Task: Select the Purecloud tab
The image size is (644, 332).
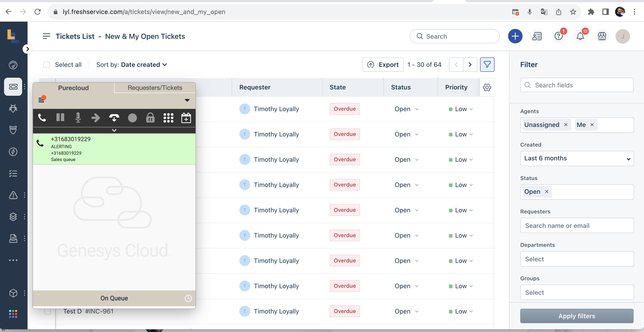Action: tap(73, 87)
